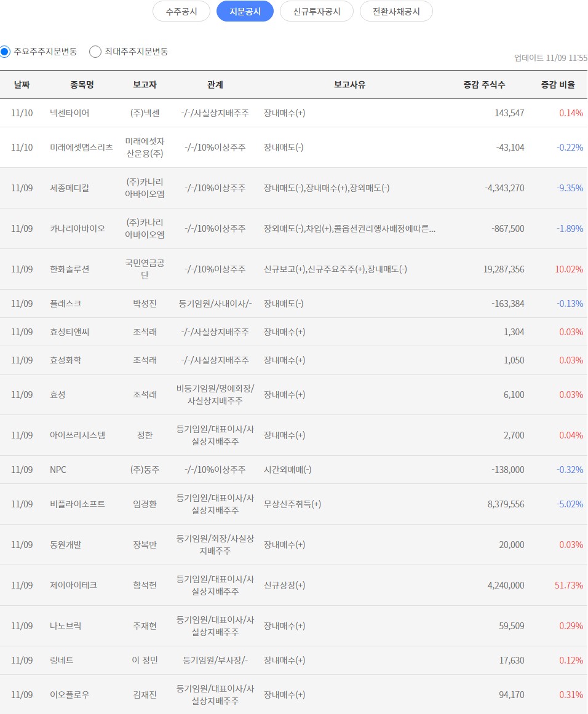Open the 제이아이테크 stock entry

point(73,585)
